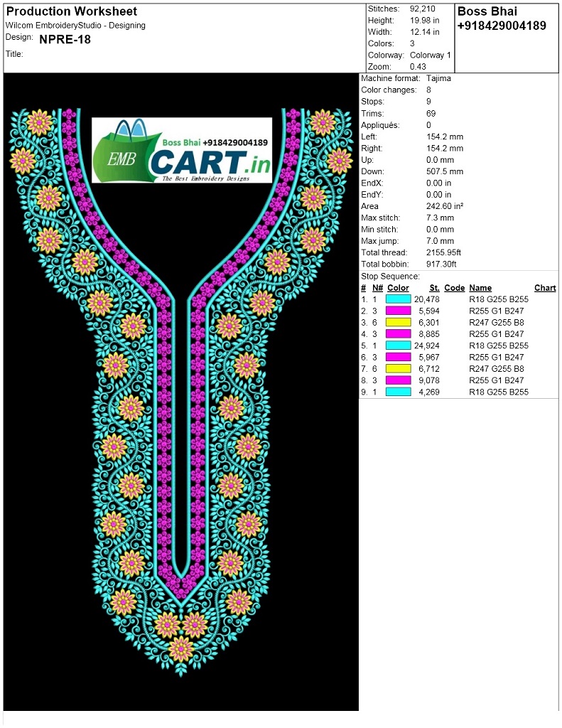Click the 'EndY:' label
This screenshot has width=562, height=728.
tap(372, 195)
